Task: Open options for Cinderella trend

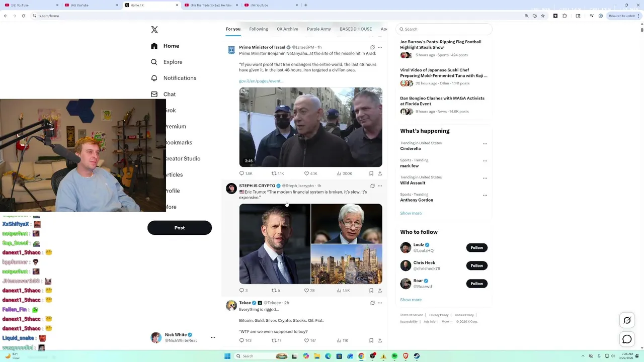Action: point(485,144)
